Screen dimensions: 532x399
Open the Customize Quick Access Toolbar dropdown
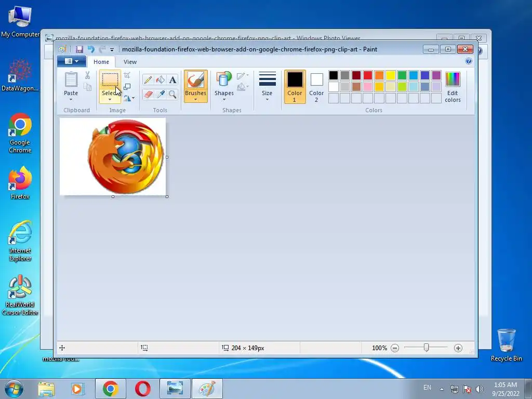(112, 49)
